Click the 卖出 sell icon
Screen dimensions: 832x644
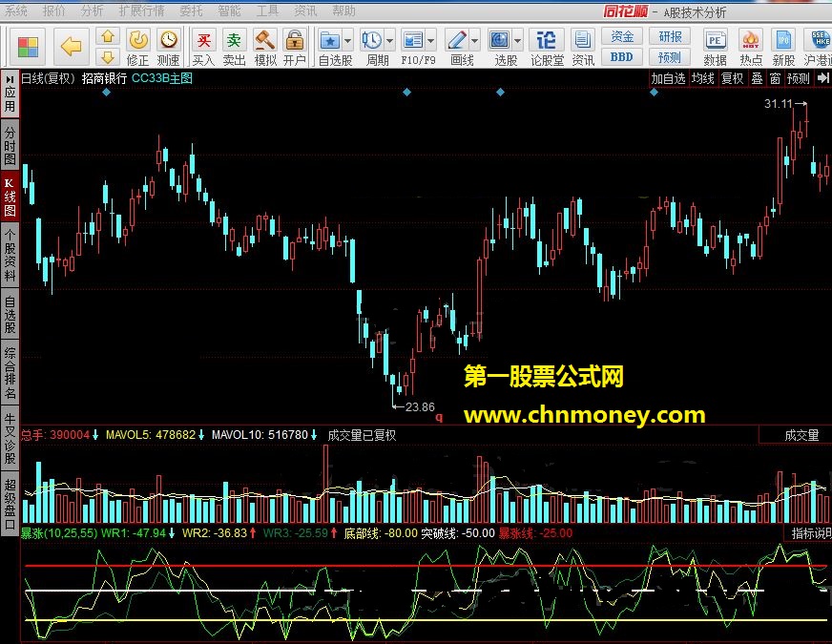click(234, 40)
